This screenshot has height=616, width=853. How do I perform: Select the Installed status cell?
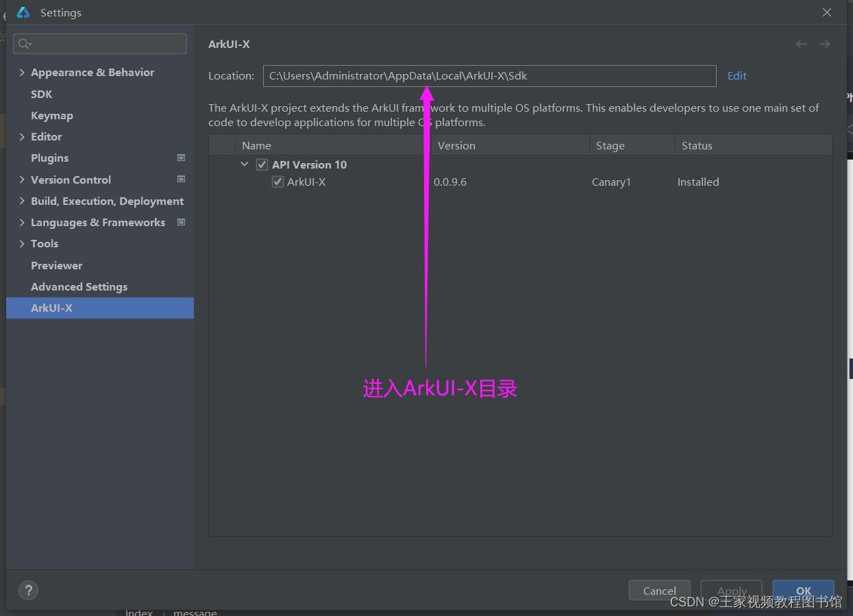click(698, 182)
